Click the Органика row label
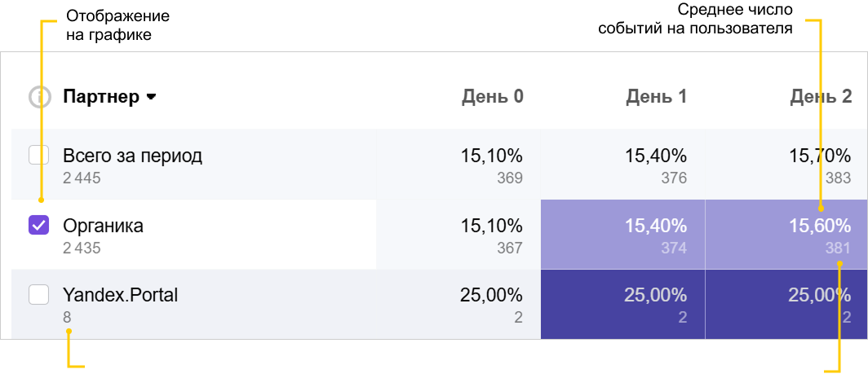This screenshot has width=868, height=387. pos(103,226)
